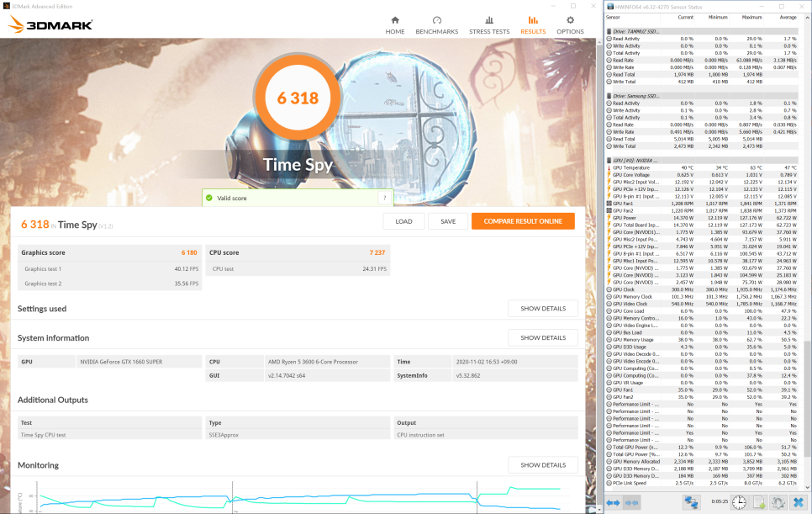812x514 pixels.
Task: Open valid score help question mark
Action: (x=385, y=198)
